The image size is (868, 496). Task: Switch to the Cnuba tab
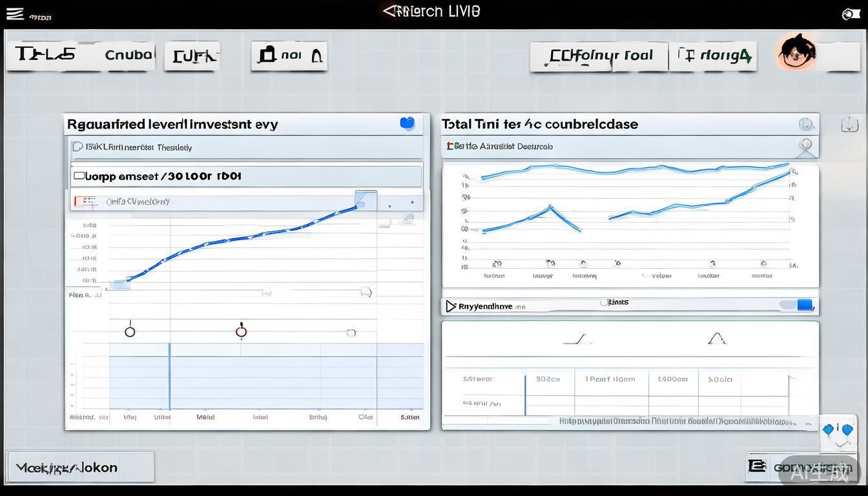[128, 55]
